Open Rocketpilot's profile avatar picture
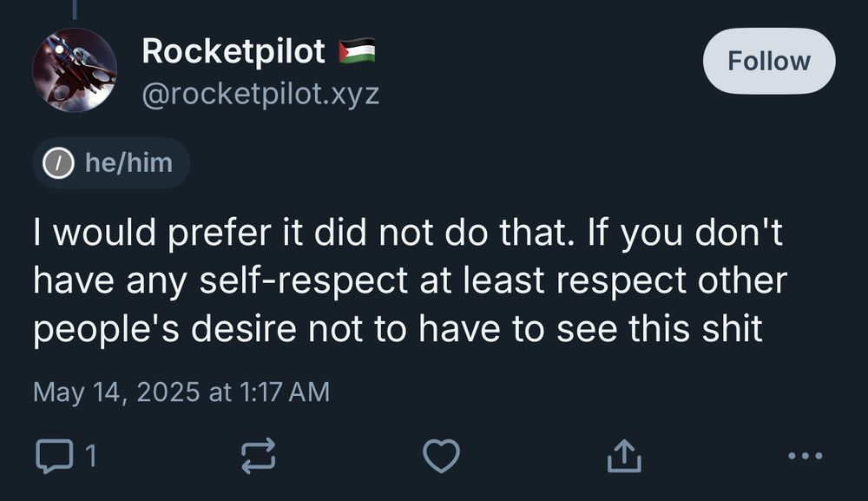This screenshot has height=501, width=868. point(75,70)
